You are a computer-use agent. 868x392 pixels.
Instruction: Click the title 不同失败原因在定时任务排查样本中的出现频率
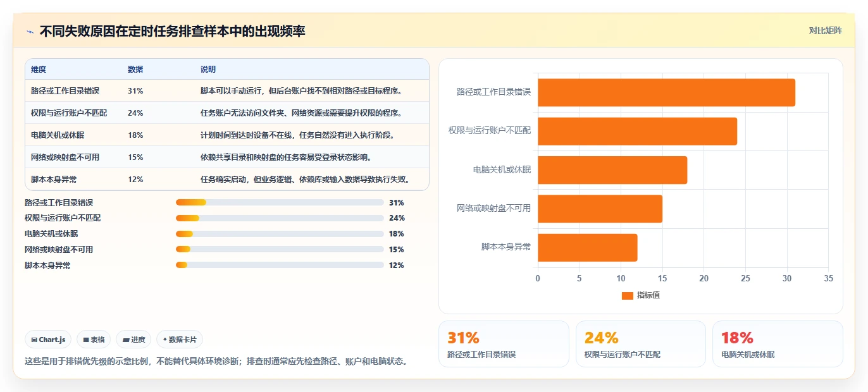point(173,31)
